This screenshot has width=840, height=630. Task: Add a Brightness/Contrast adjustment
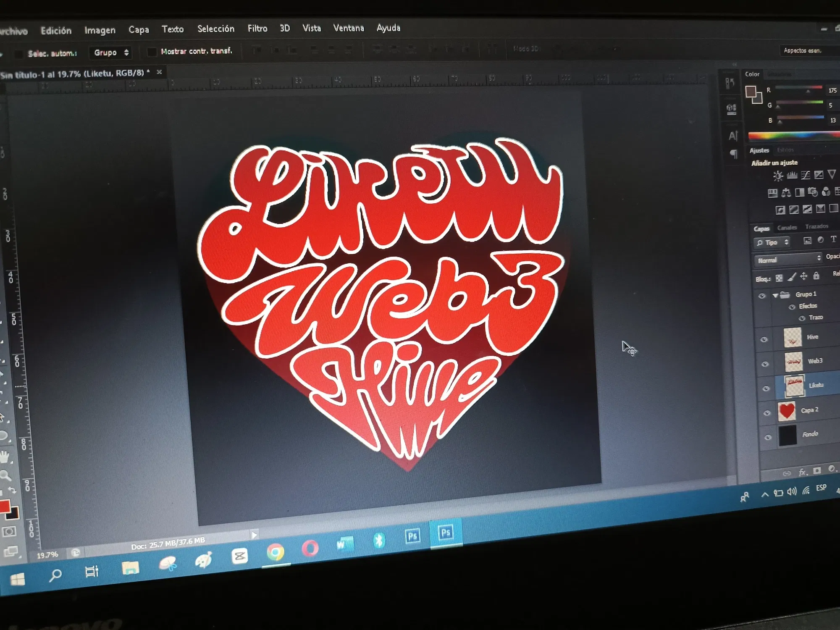coord(778,176)
